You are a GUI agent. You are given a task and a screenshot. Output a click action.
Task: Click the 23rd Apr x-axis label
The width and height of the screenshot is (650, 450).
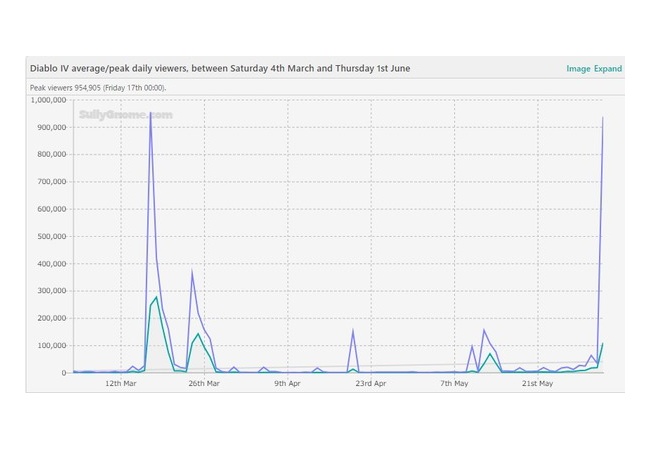pos(371,383)
